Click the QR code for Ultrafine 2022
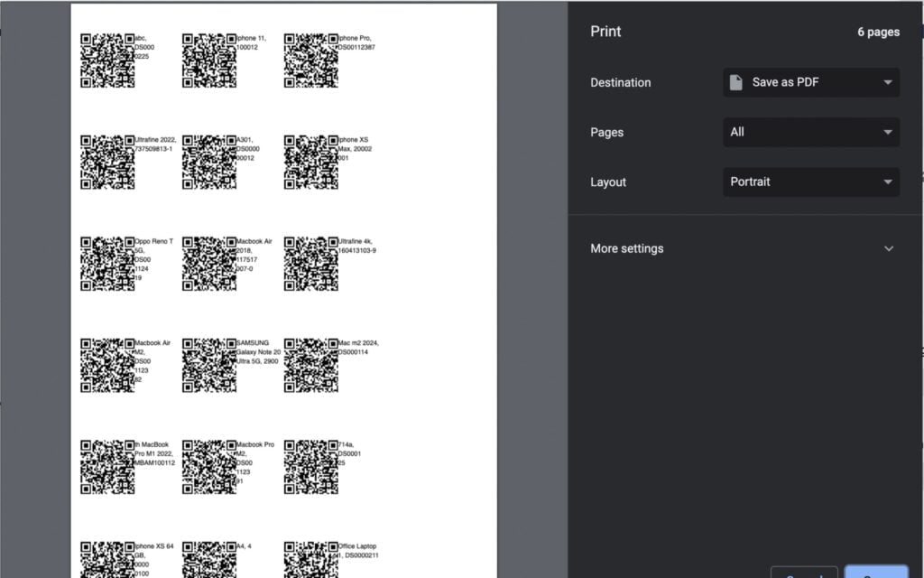The image size is (924, 578). 107,163
